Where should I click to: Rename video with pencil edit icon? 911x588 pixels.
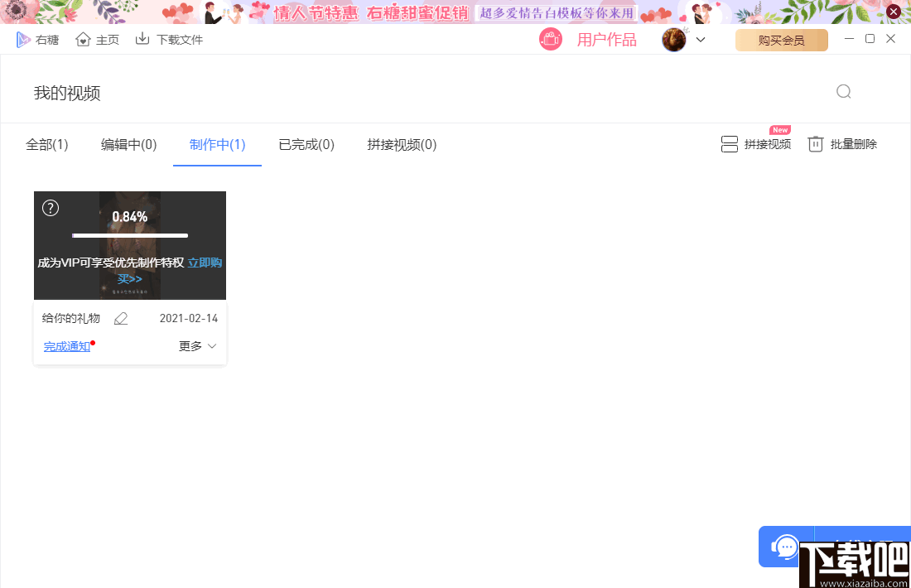[x=121, y=318]
